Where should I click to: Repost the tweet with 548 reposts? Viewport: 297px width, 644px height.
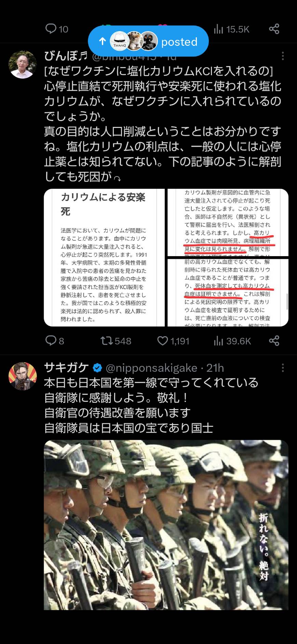[116, 341]
